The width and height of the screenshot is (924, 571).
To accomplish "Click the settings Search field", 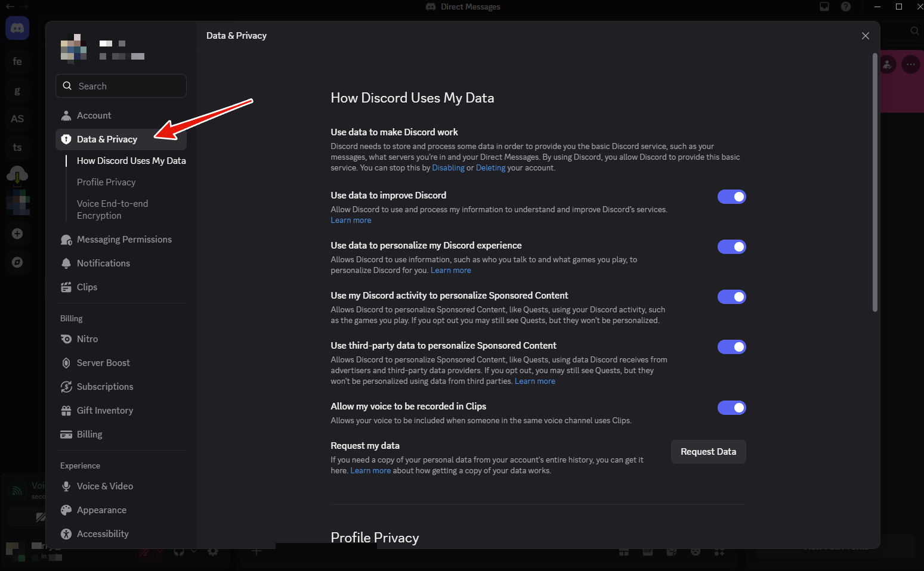I will click(121, 86).
